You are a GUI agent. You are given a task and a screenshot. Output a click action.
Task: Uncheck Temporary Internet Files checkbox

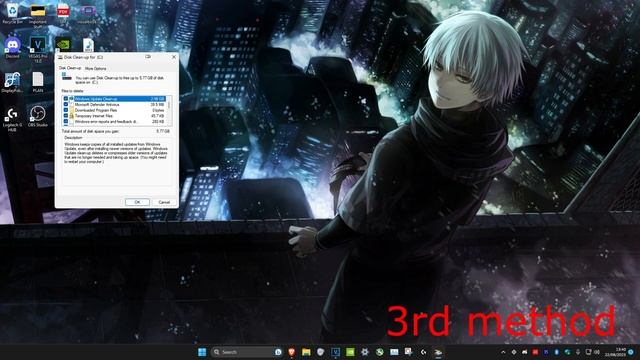tap(66, 116)
